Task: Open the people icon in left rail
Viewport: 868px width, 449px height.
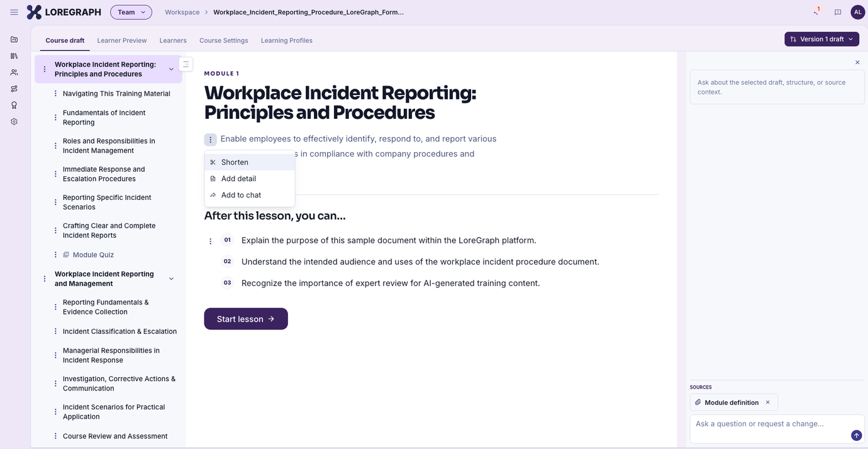Action: tap(14, 72)
